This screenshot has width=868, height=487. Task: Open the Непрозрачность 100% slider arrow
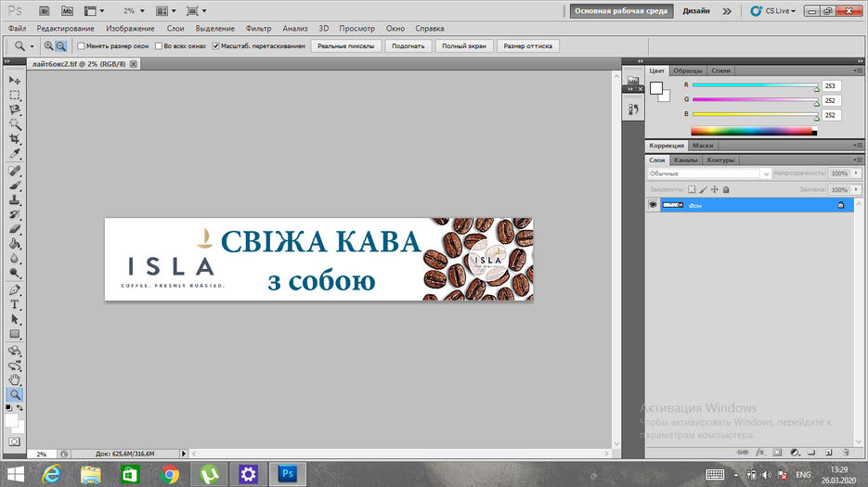coord(856,173)
